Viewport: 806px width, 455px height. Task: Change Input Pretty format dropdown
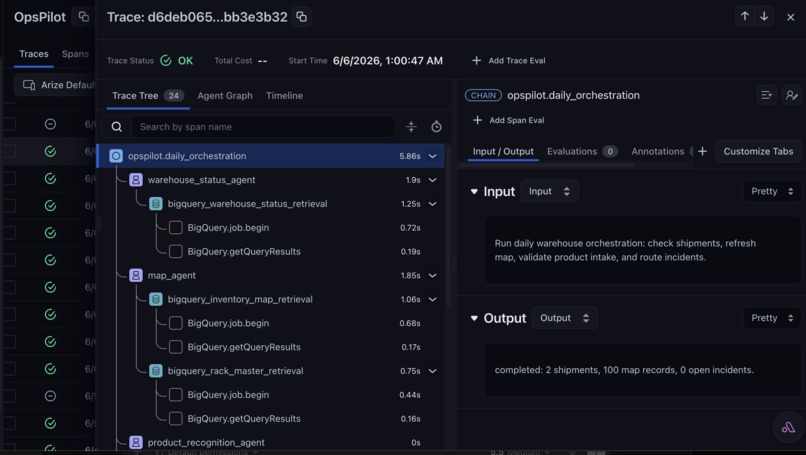(x=772, y=191)
